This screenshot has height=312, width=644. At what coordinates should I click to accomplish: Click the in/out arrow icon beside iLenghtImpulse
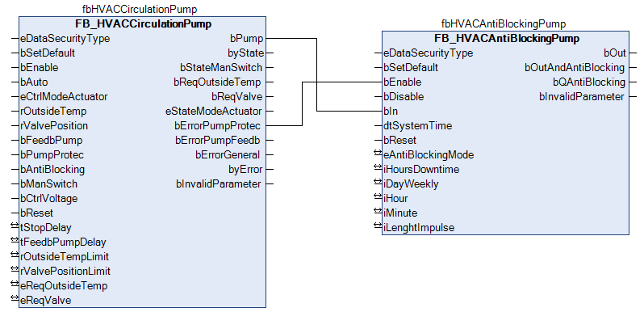point(378,226)
